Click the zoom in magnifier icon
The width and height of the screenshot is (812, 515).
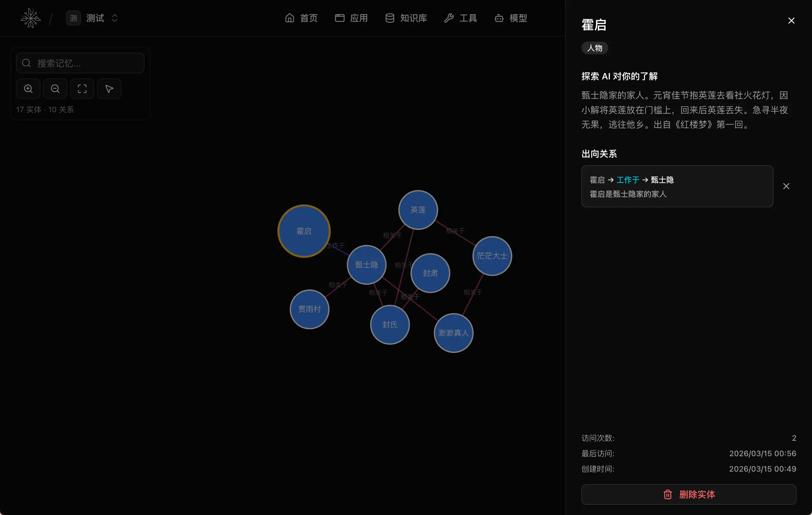click(28, 89)
